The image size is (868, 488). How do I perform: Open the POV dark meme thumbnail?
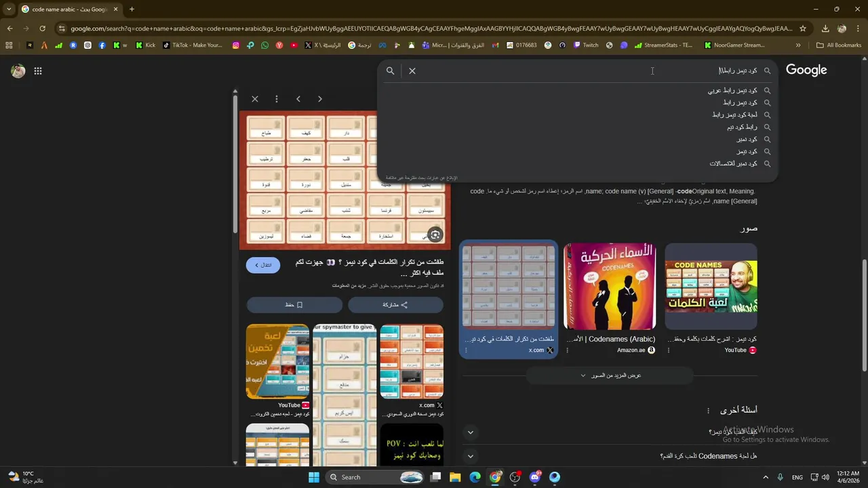point(412,445)
